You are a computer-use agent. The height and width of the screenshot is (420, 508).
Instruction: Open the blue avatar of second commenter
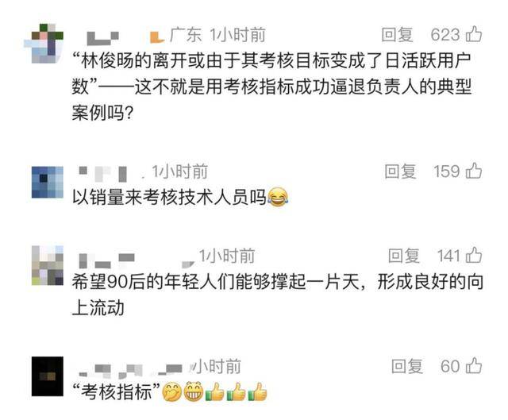(48, 182)
